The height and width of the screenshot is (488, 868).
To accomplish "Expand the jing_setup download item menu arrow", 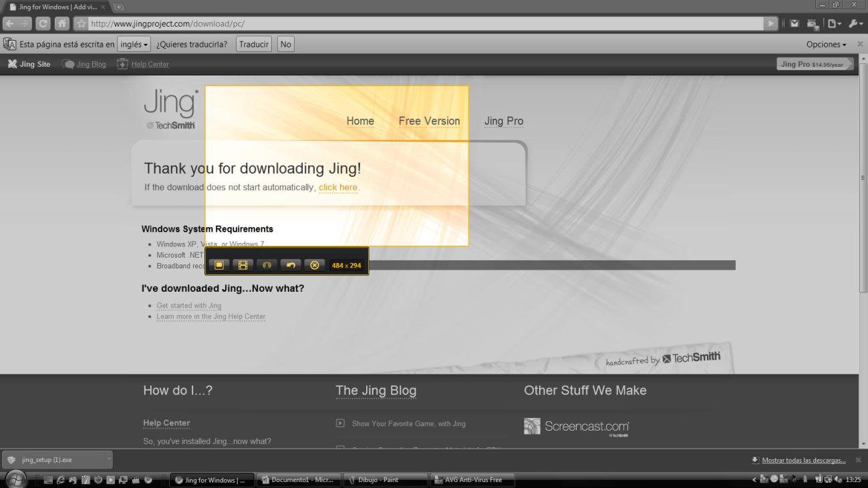I will [110, 459].
